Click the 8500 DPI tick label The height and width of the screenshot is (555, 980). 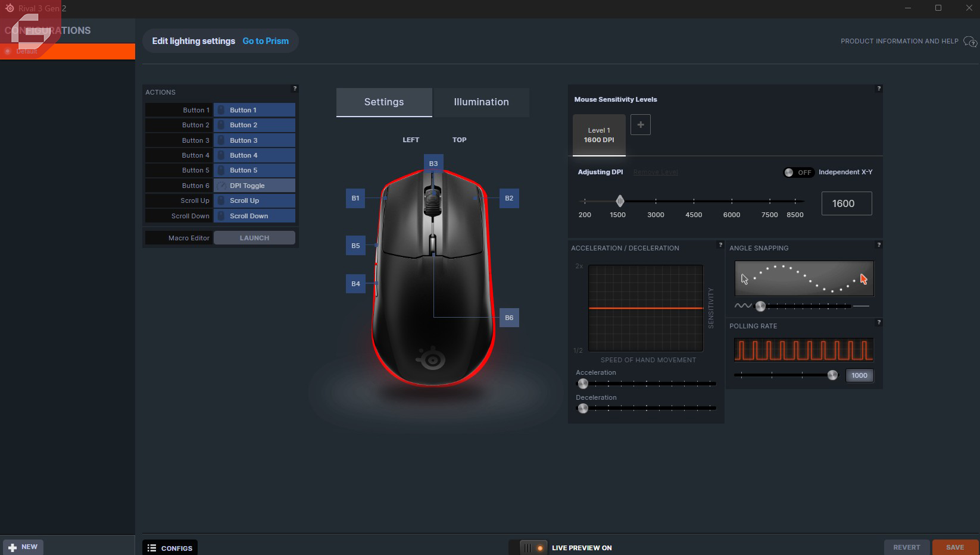[795, 215]
